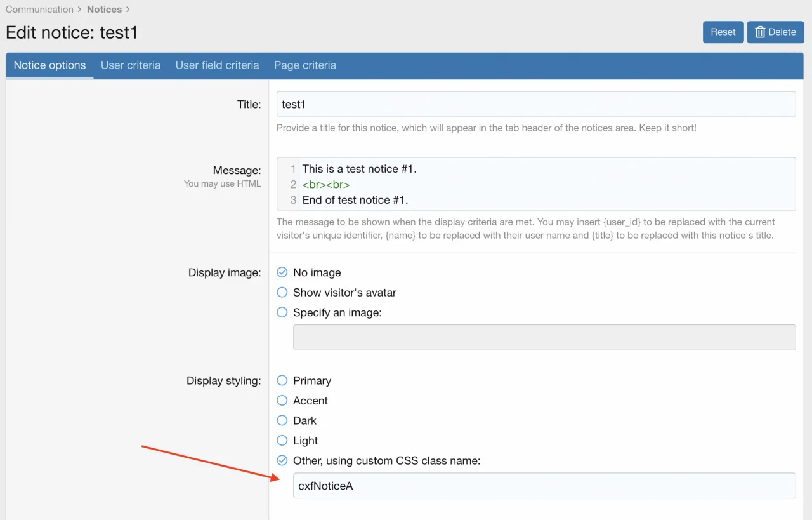Select Light display styling option

pos(282,441)
